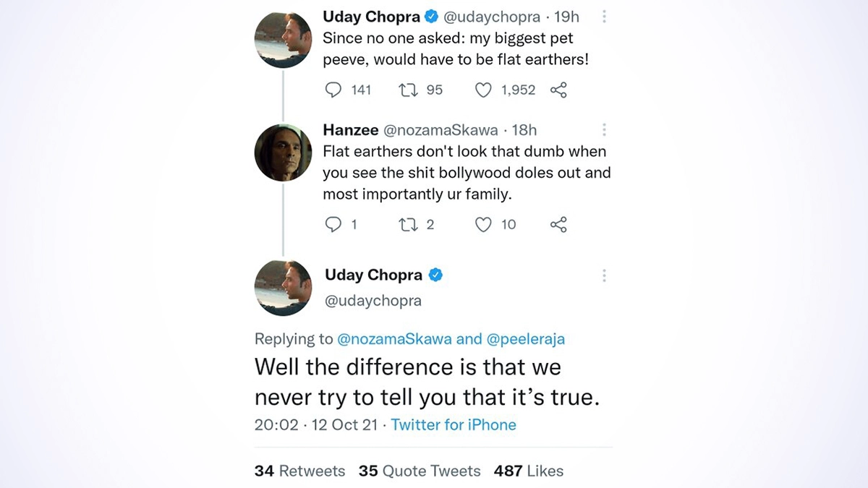Like the tweet with 1,952 likes

tap(483, 90)
